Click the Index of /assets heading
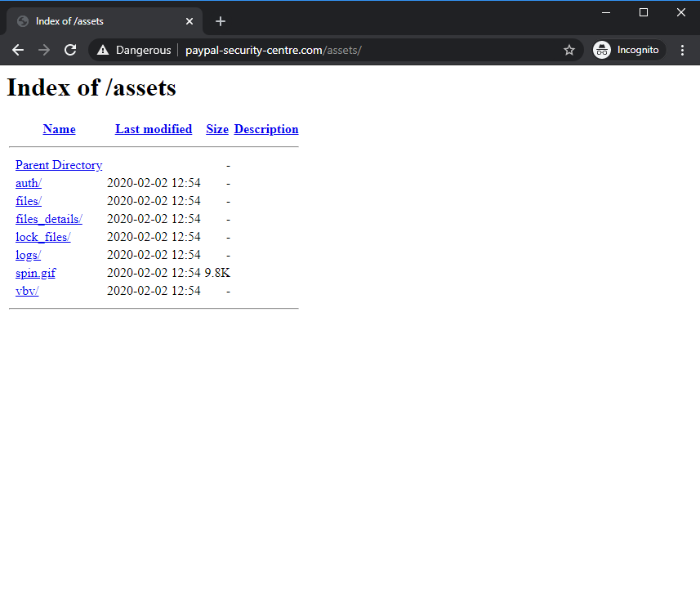This screenshot has height=616, width=700. click(91, 87)
